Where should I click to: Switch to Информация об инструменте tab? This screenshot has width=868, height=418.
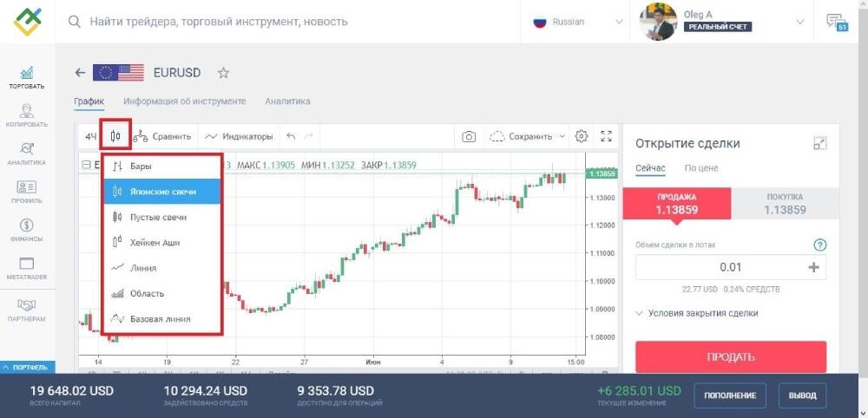[x=184, y=101]
